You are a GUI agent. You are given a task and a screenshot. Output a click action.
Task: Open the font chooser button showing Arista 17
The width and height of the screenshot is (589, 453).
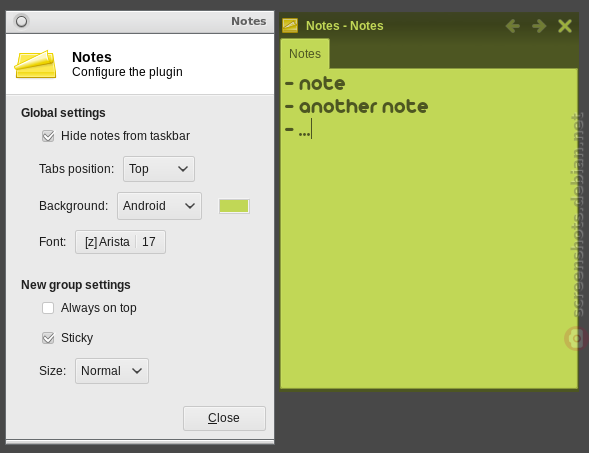tap(120, 242)
